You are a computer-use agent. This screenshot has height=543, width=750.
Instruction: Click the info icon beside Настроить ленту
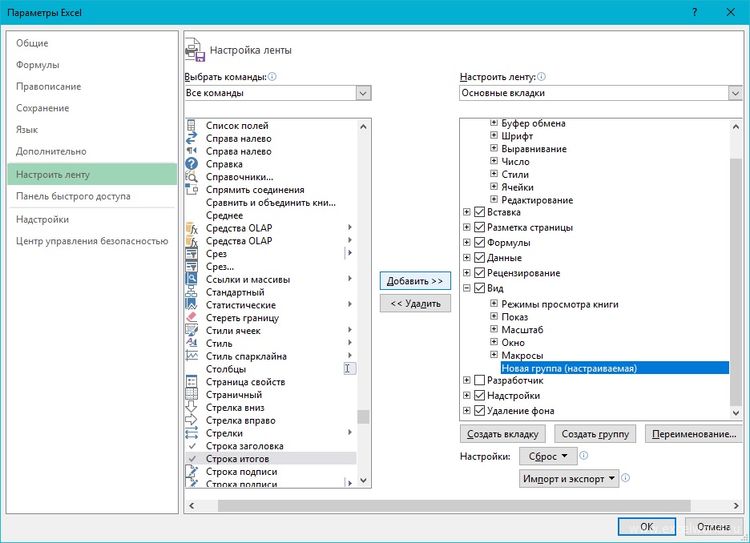click(541, 77)
